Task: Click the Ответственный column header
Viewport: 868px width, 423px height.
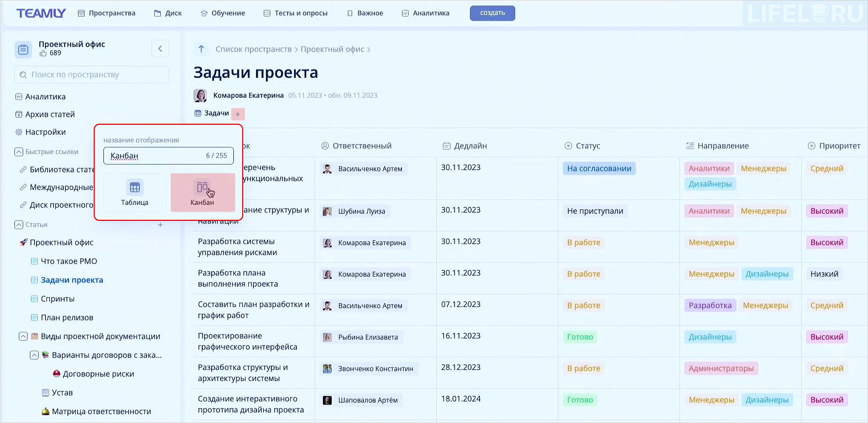Action: (357, 146)
